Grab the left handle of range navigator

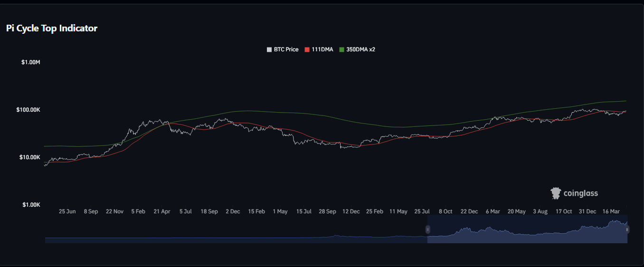click(427, 229)
